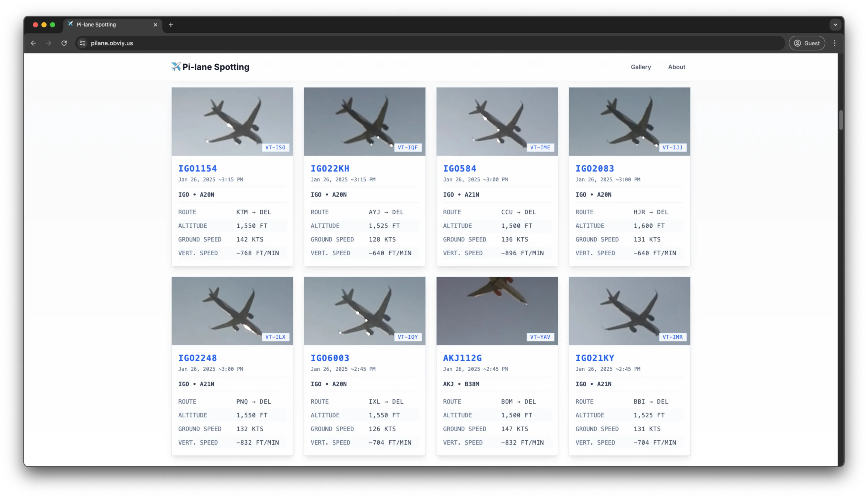
Task: Open the About page
Action: coord(676,67)
